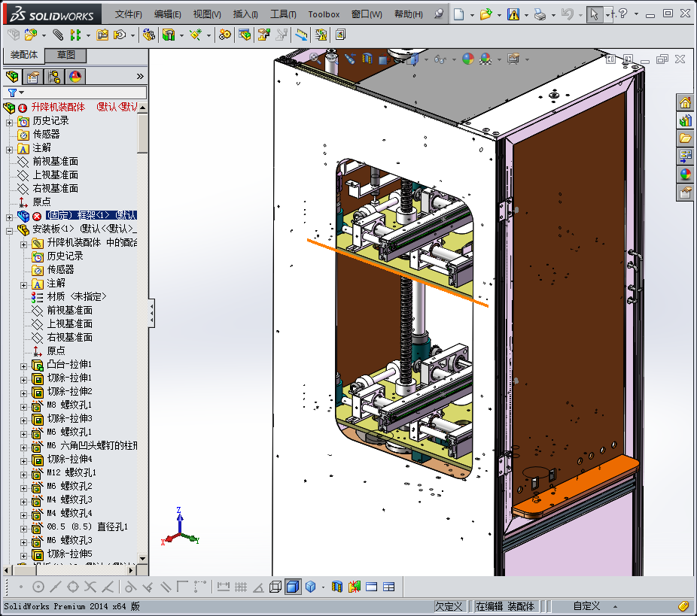This screenshot has height=616, width=697.
Task: Select 升降机装配体 root assembly
Action: 58,107
